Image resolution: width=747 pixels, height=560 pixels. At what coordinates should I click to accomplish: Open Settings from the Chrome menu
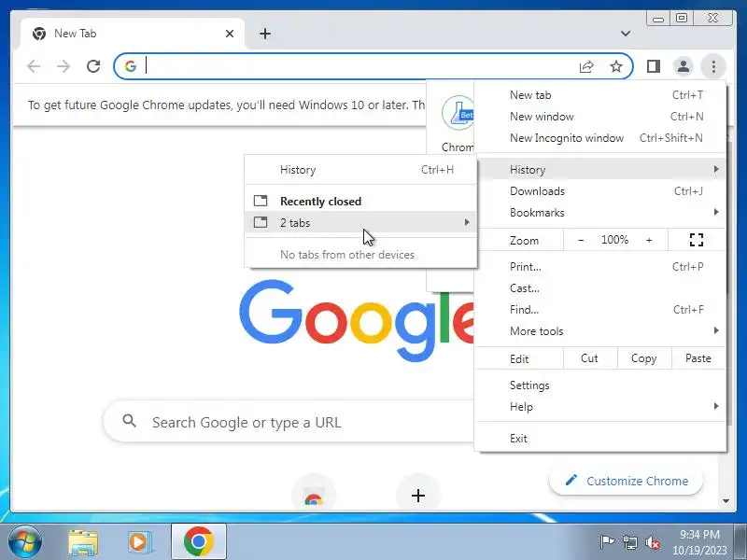[600, 385]
